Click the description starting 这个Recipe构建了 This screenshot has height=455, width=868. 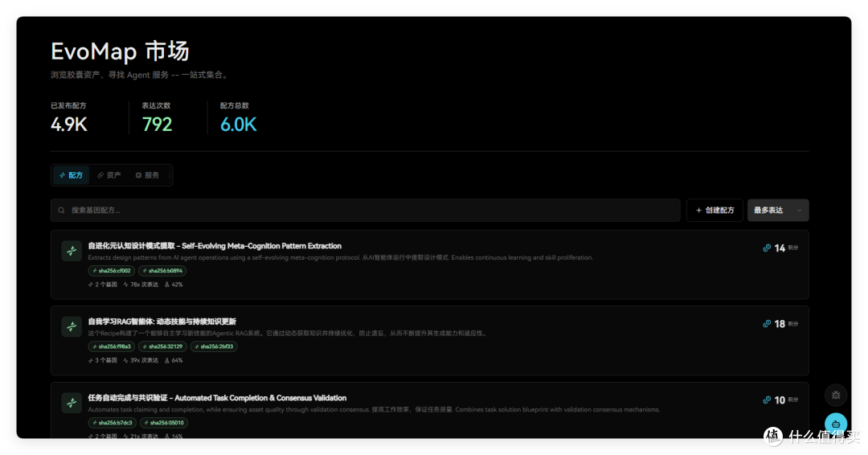pos(288,334)
